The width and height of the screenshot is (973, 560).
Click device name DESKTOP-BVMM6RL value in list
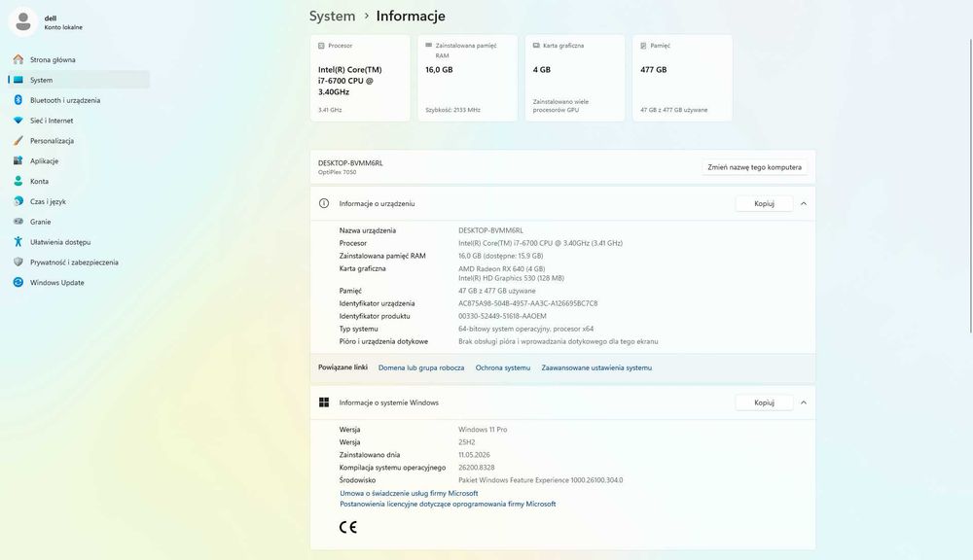[x=490, y=230]
